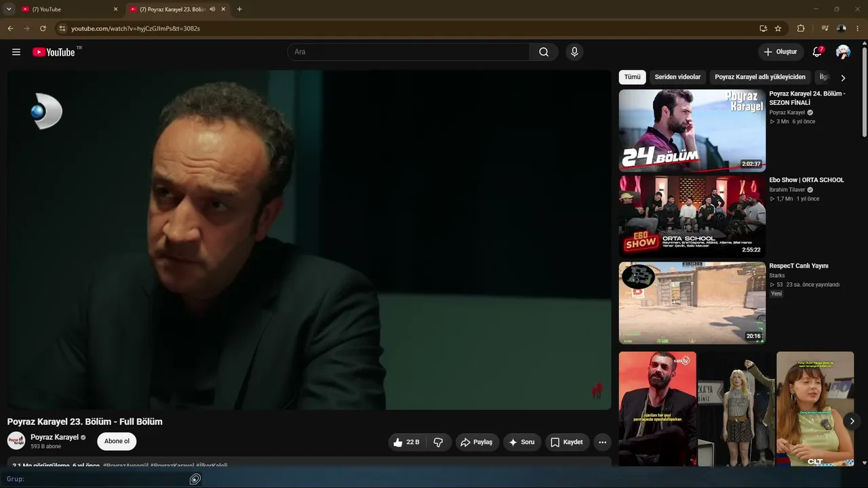Open the Poyraz Karayel channel avatar
The image size is (868, 488).
click(x=16, y=441)
